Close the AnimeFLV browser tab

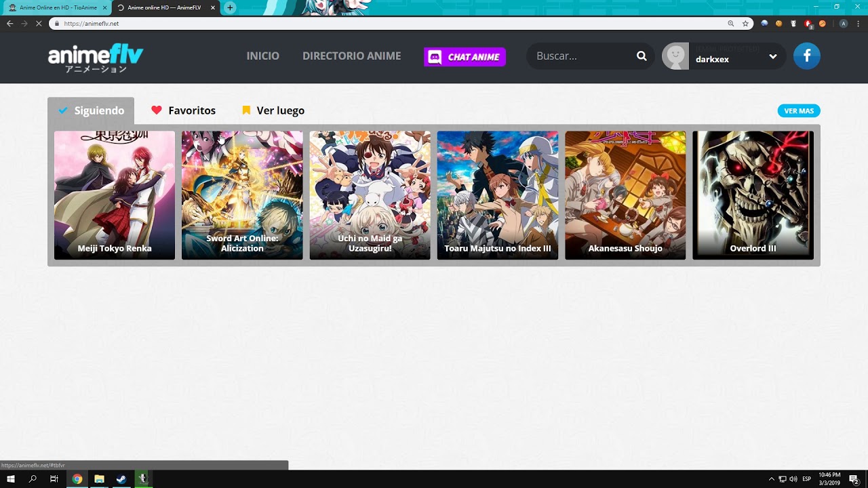point(213,7)
